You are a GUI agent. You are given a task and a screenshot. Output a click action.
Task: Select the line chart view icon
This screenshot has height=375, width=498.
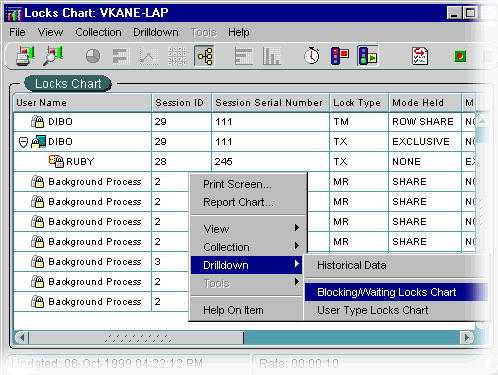pos(148,56)
